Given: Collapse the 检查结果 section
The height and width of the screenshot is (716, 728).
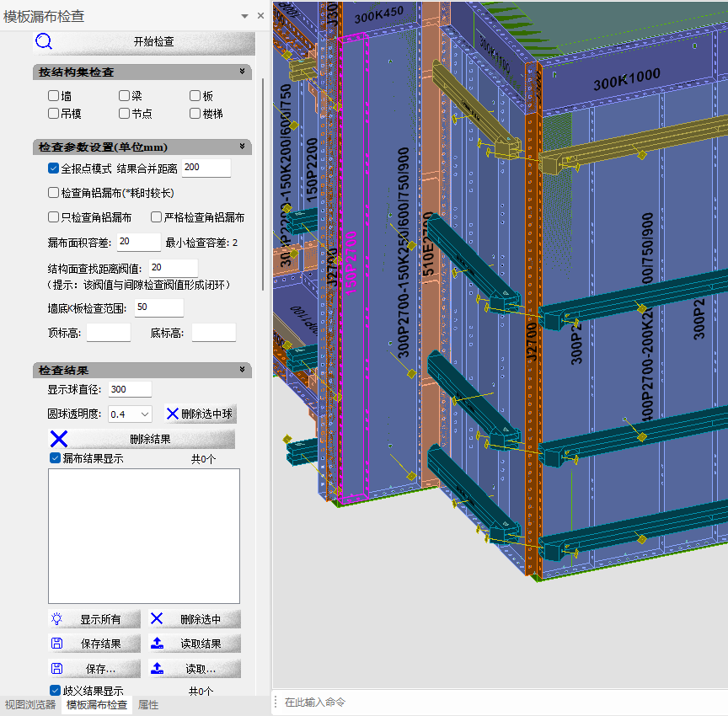Looking at the screenshot, I should 242,370.
